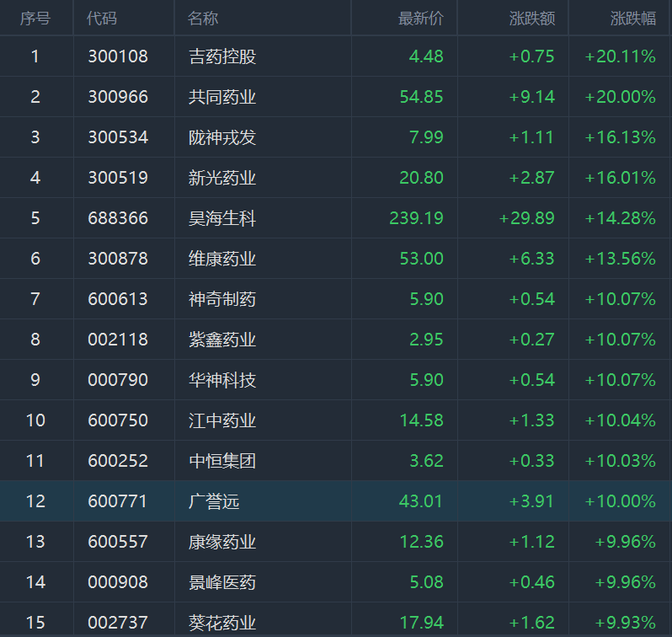The height and width of the screenshot is (637, 672).
Task: Open the 康缘药业 stock name
Action: (222, 542)
